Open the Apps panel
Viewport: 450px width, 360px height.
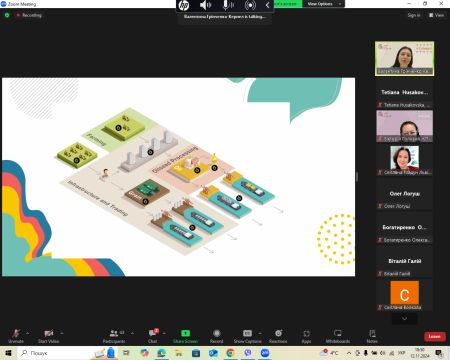[x=306, y=336]
